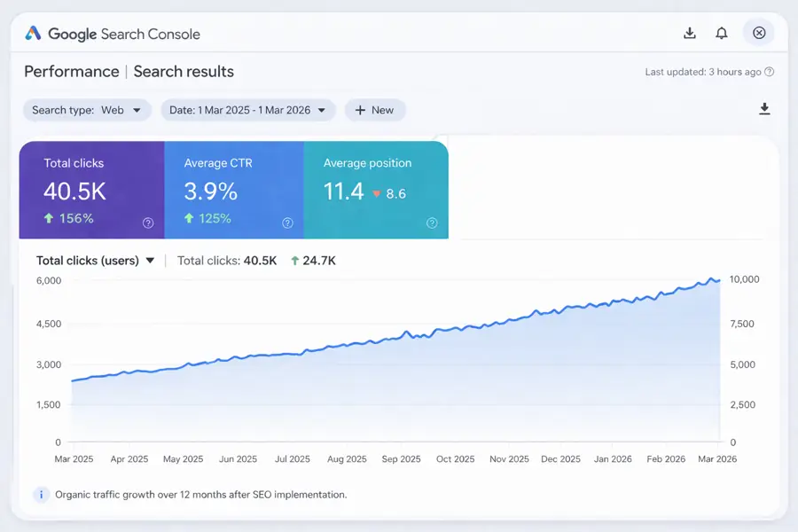Open the Average CTR help tooltip

pyautogui.click(x=286, y=223)
